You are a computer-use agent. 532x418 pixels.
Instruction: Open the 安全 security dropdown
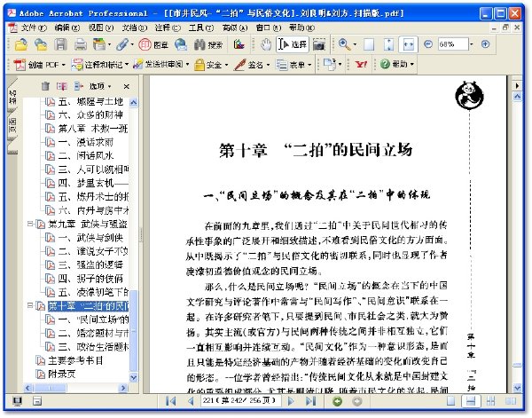point(211,65)
